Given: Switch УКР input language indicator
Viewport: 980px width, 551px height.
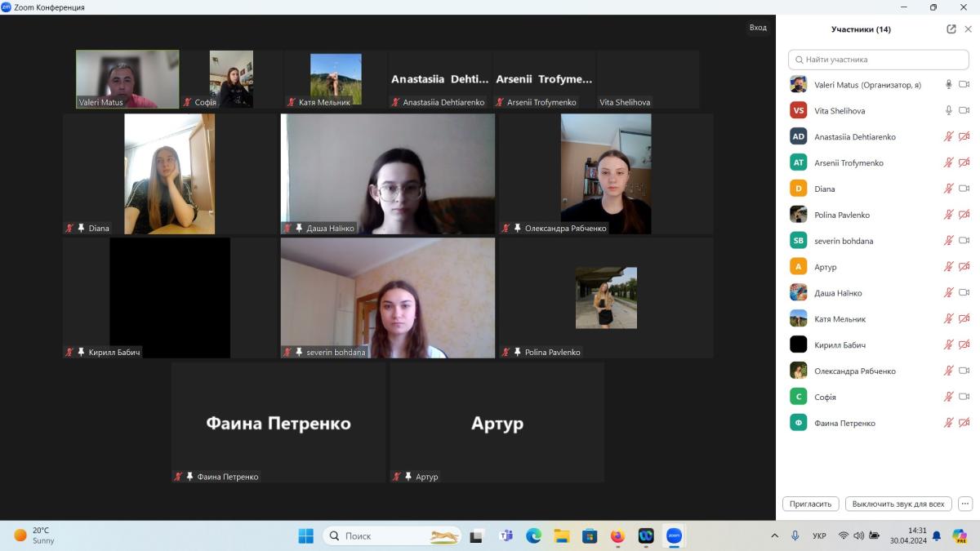Looking at the screenshot, I should coord(819,536).
